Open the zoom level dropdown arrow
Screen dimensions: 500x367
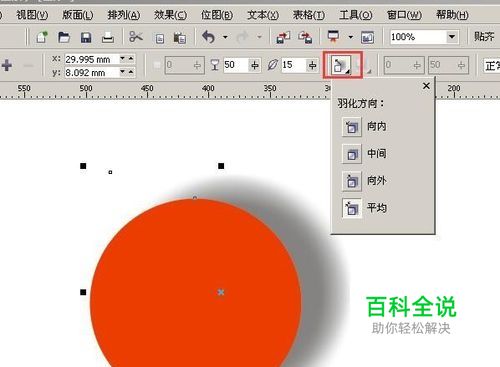click(x=452, y=37)
